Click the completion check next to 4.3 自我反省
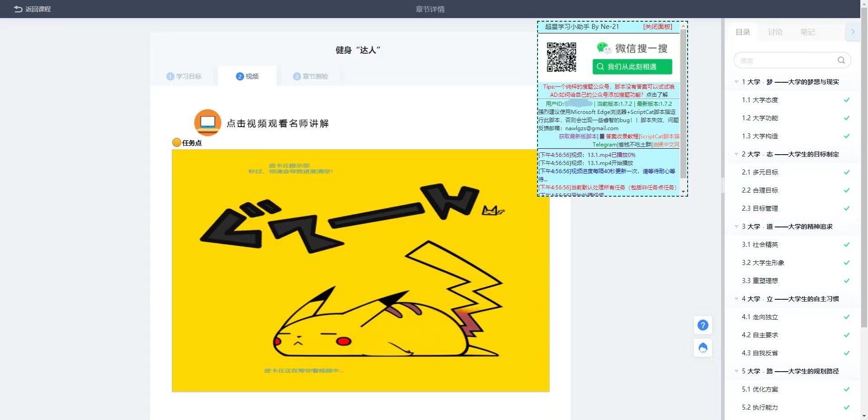868x420 pixels. tap(846, 353)
